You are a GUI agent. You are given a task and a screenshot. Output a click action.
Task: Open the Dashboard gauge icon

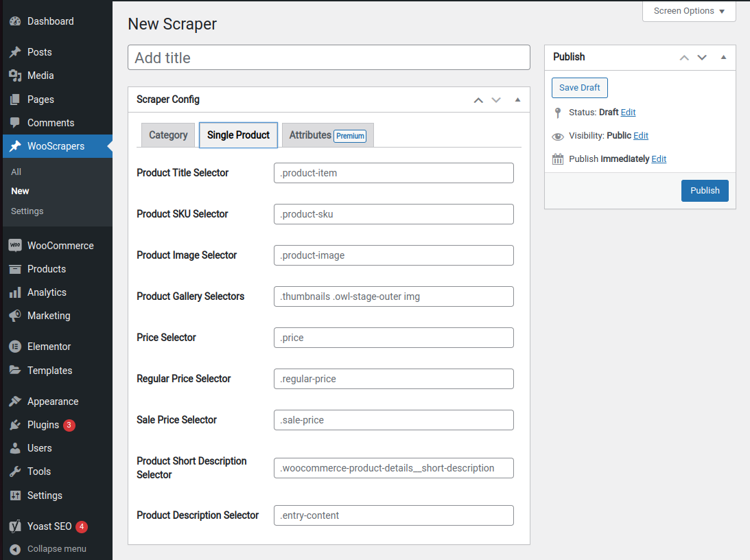click(15, 21)
